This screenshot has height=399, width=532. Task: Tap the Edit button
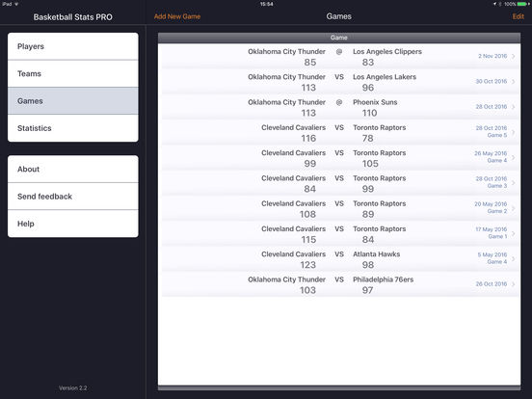click(x=519, y=16)
